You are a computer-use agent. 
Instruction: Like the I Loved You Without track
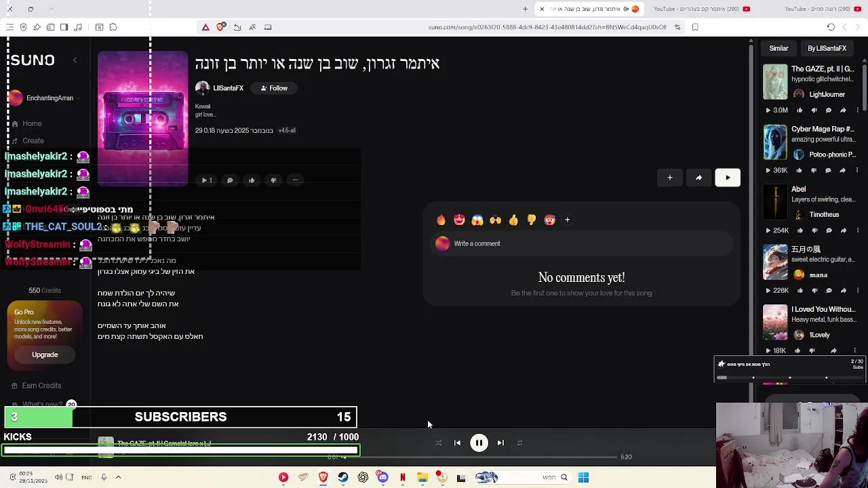[x=797, y=350]
